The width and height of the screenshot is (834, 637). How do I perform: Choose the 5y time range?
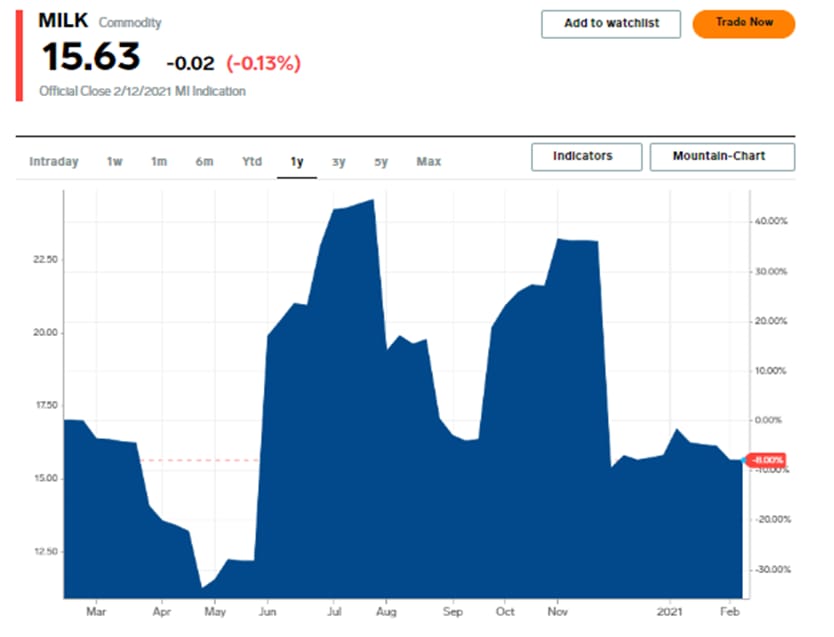(x=381, y=162)
